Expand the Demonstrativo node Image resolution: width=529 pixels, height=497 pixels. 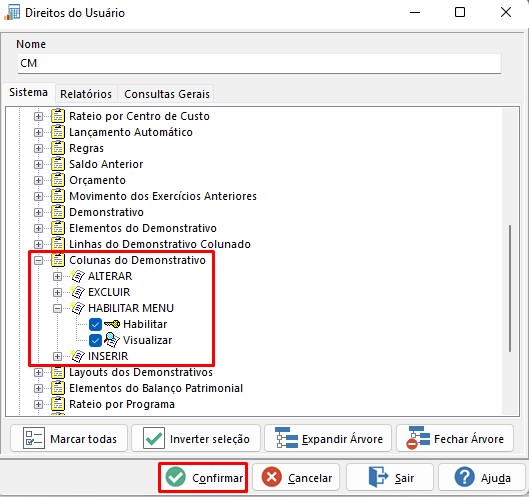[38, 213]
